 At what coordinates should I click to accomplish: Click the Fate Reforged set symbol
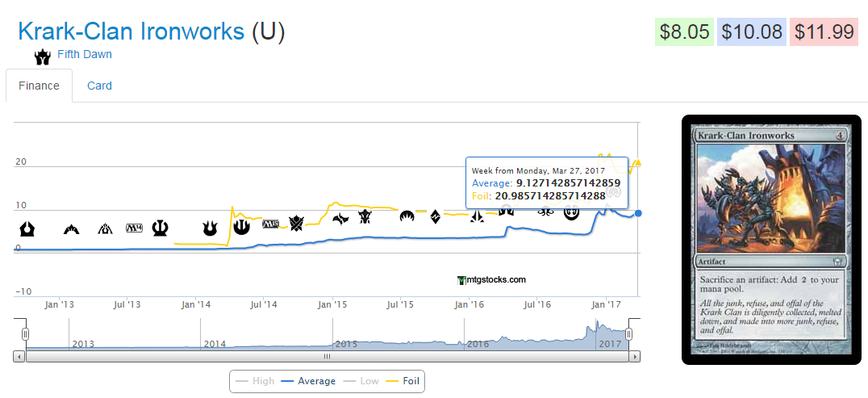[x=340, y=219]
